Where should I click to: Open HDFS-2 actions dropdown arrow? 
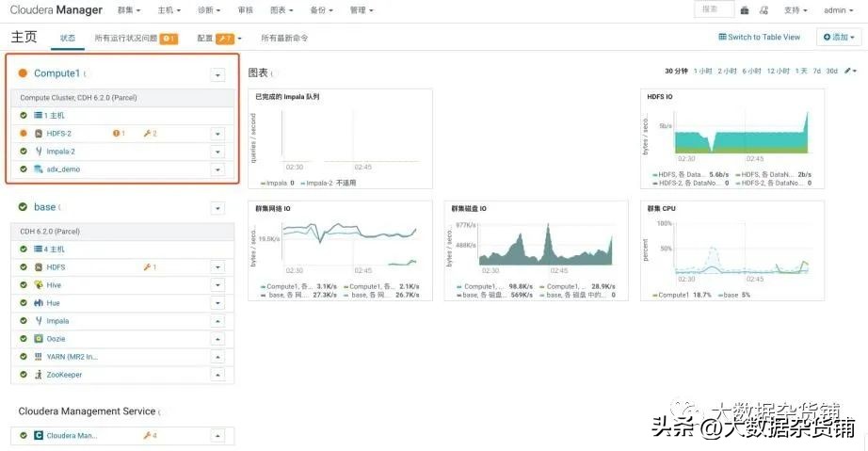(217, 134)
